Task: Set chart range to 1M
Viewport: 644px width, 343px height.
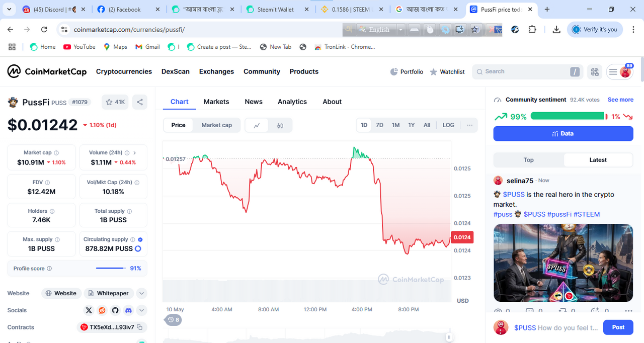Action: pos(396,125)
